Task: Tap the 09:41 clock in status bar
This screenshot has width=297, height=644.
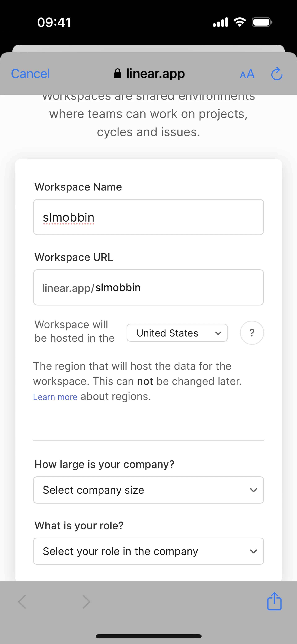Action: 54,22
